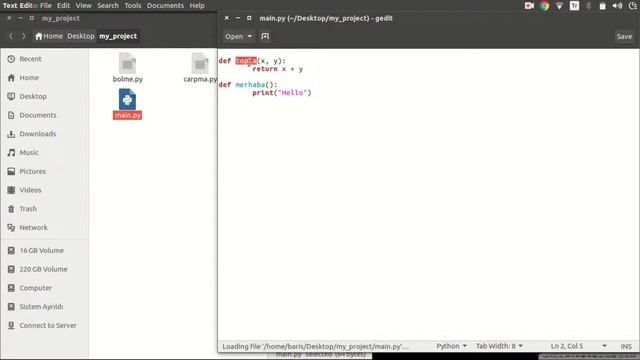Open the Help menu
Viewport: 640px width, 360px height.
(197, 6)
